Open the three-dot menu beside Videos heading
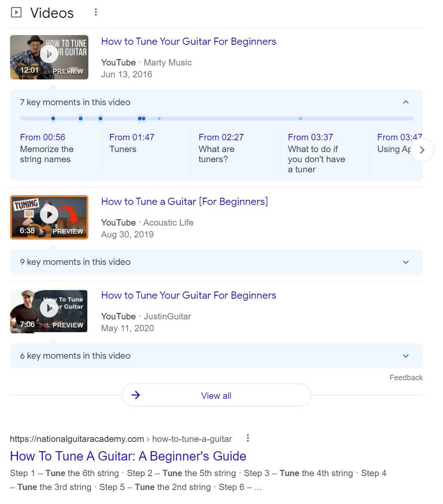 95,12
